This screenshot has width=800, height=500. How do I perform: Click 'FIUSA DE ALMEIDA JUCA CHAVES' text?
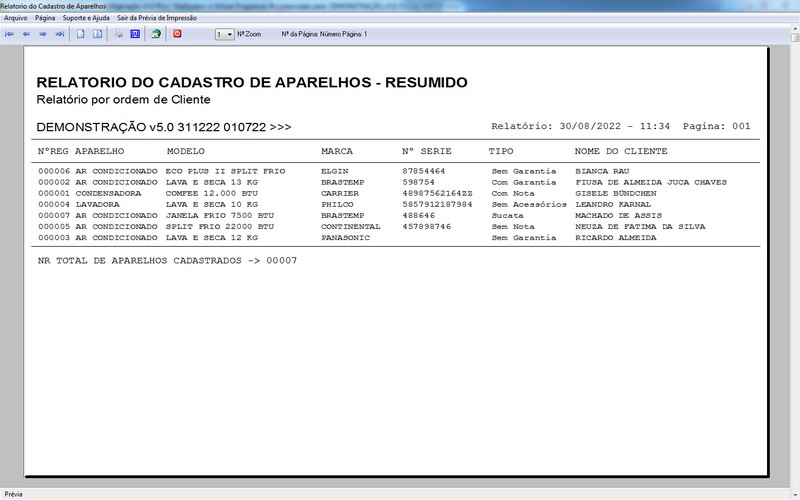tap(651, 182)
